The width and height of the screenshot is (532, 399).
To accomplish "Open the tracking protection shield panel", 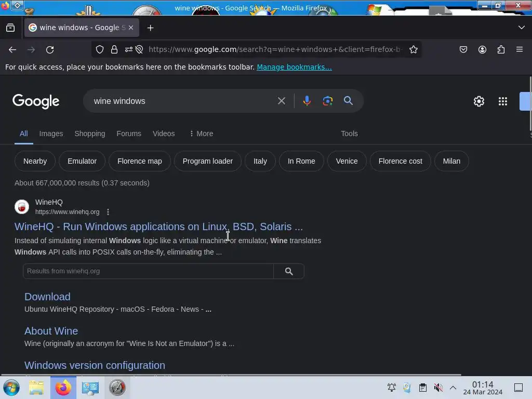I will point(99,49).
